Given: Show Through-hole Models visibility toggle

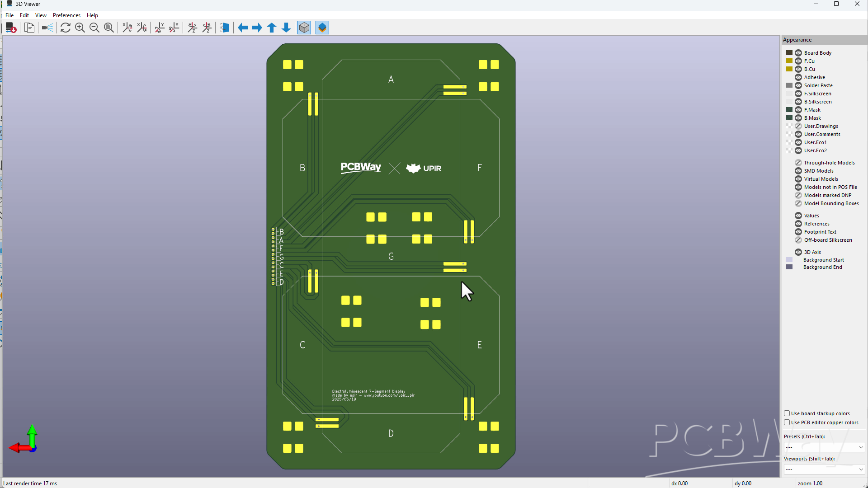Looking at the screenshot, I should (x=798, y=163).
